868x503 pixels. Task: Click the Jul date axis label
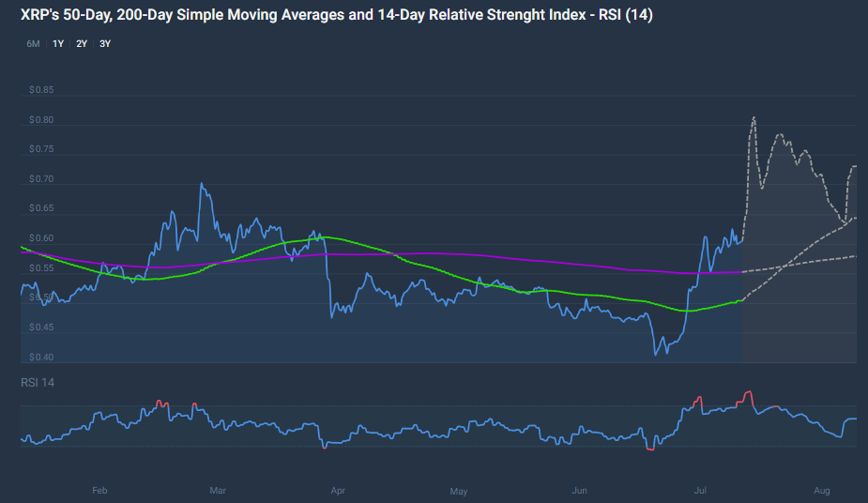coord(700,490)
